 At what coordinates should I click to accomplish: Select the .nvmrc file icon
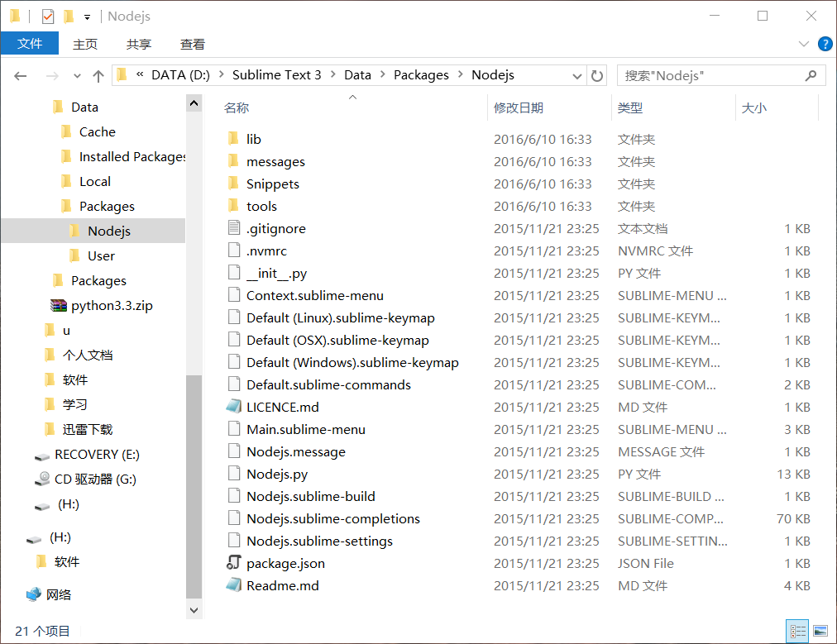pos(234,250)
